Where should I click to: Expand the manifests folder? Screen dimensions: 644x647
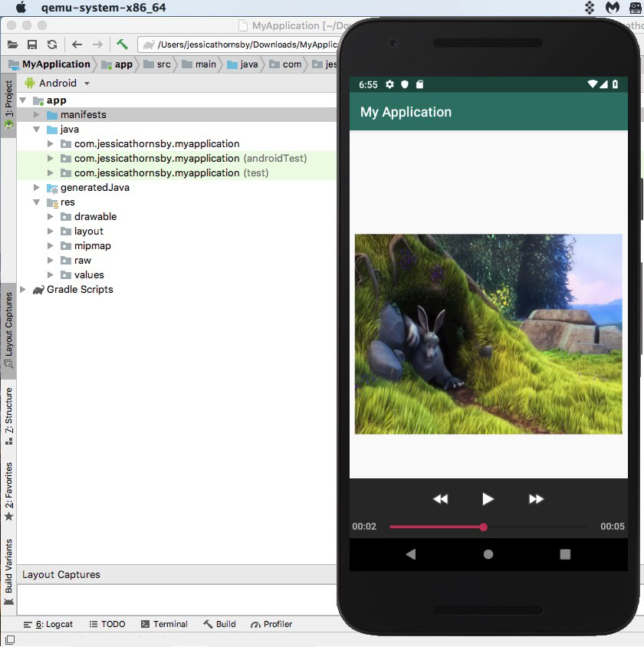tap(37, 115)
